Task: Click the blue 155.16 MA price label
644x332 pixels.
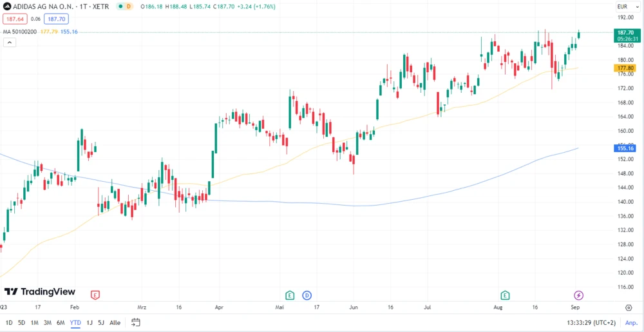Action: (x=626, y=148)
